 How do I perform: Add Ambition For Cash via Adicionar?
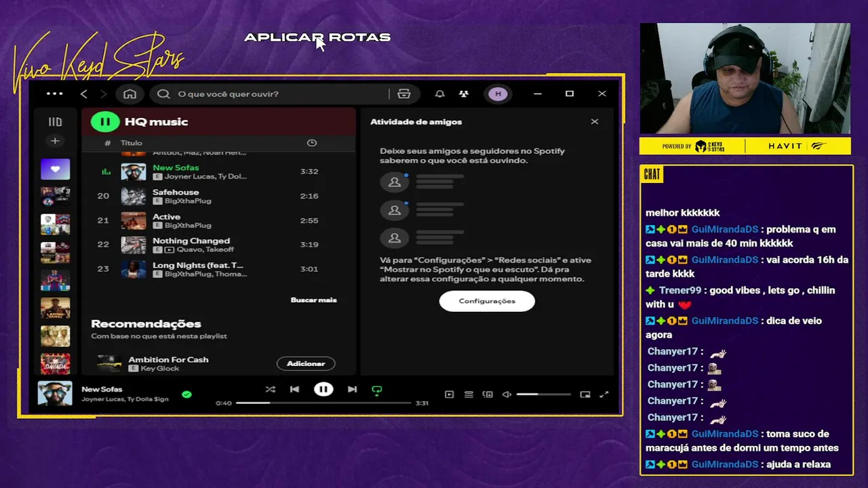pos(306,364)
